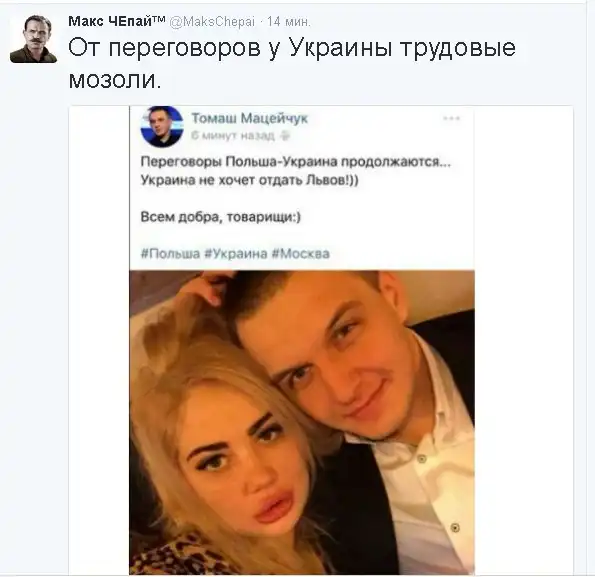
Task: Click the 6 минут назад post timestamp
Action: click(233, 135)
